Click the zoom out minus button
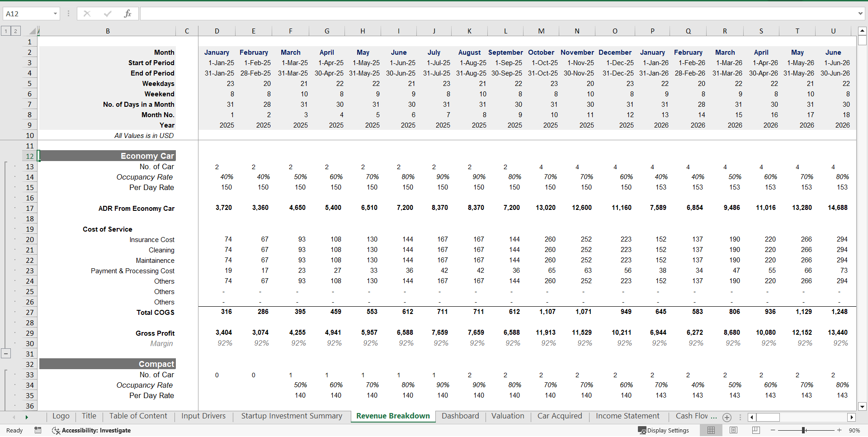Screen dimensions: 868x437 coord(773,430)
